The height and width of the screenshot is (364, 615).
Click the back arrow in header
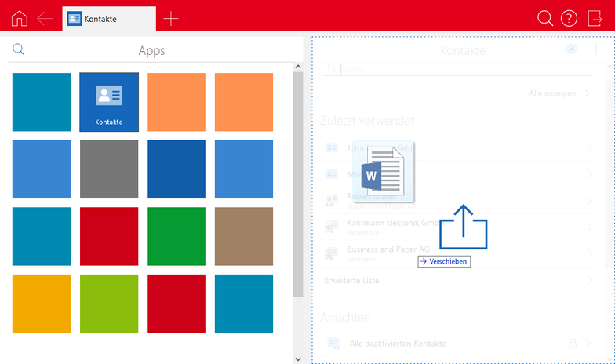coord(45,18)
